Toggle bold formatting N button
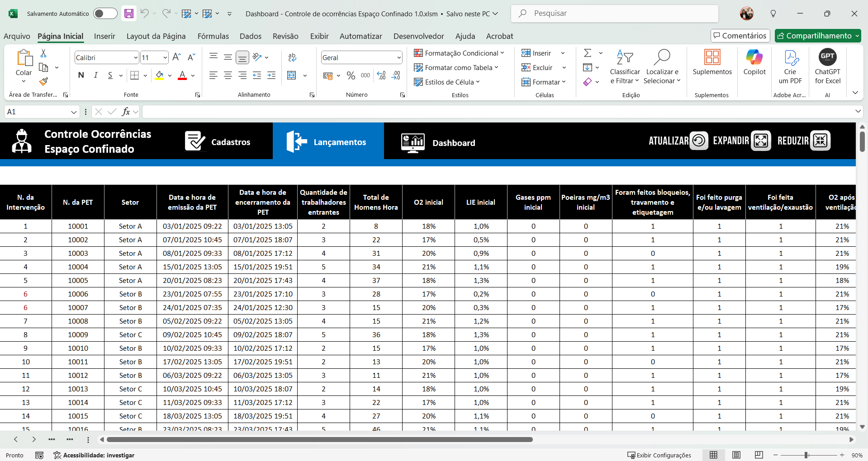Screen dimensions: 868x461 pos(81,75)
